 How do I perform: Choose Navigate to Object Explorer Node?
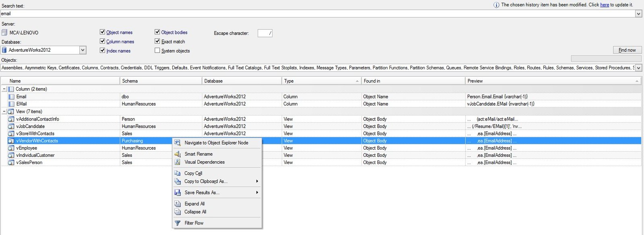pyautogui.click(x=217, y=143)
